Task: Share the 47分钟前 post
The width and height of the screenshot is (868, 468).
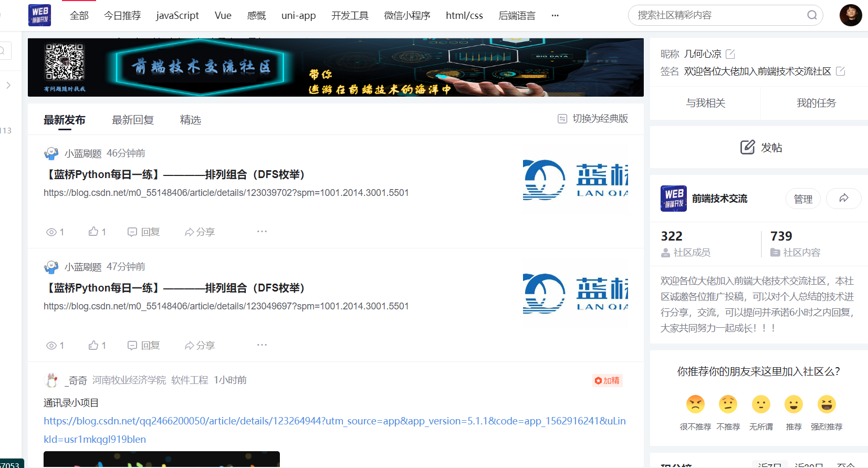Action: pyautogui.click(x=200, y=345)
